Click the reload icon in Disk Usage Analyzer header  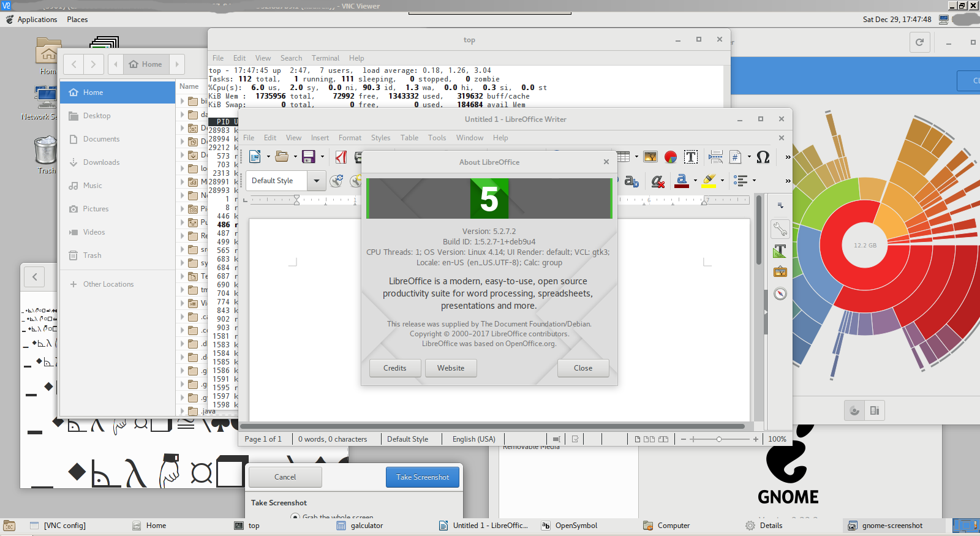[919, 42]
